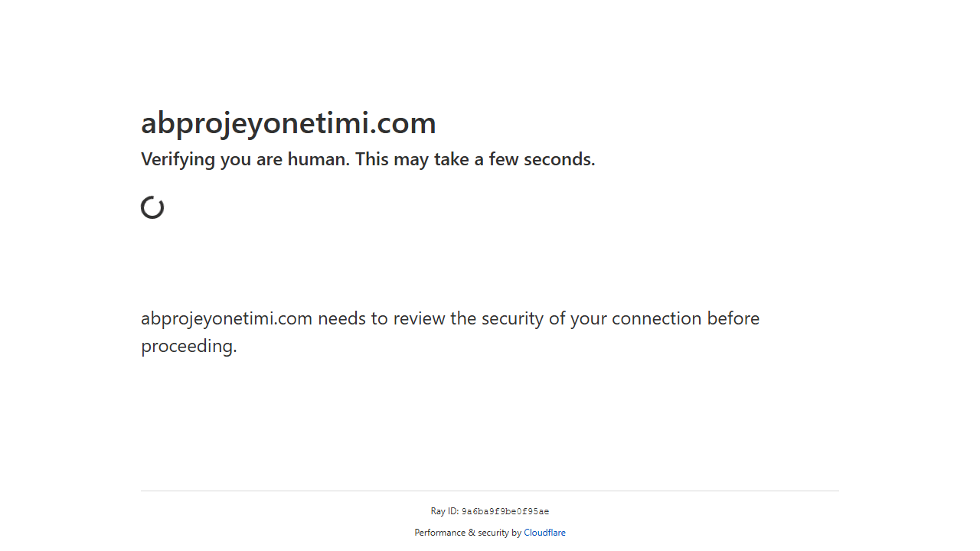Click the word "Verifying" in the subheading
The image size is (980, 551).
(178, 160)
